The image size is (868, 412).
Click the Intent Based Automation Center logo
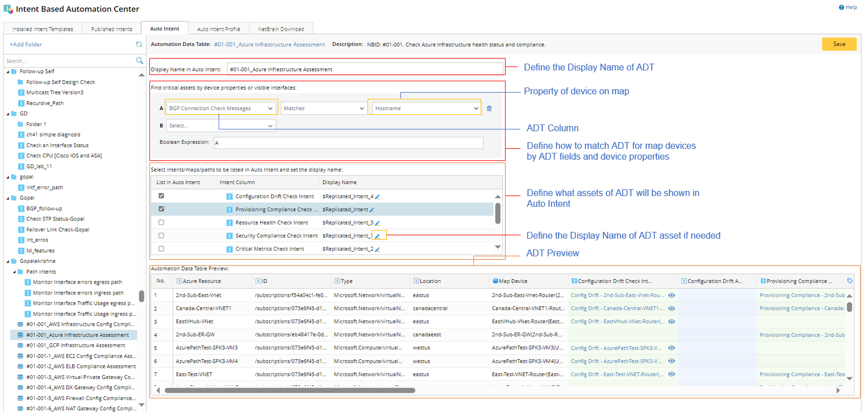[7, 9]
